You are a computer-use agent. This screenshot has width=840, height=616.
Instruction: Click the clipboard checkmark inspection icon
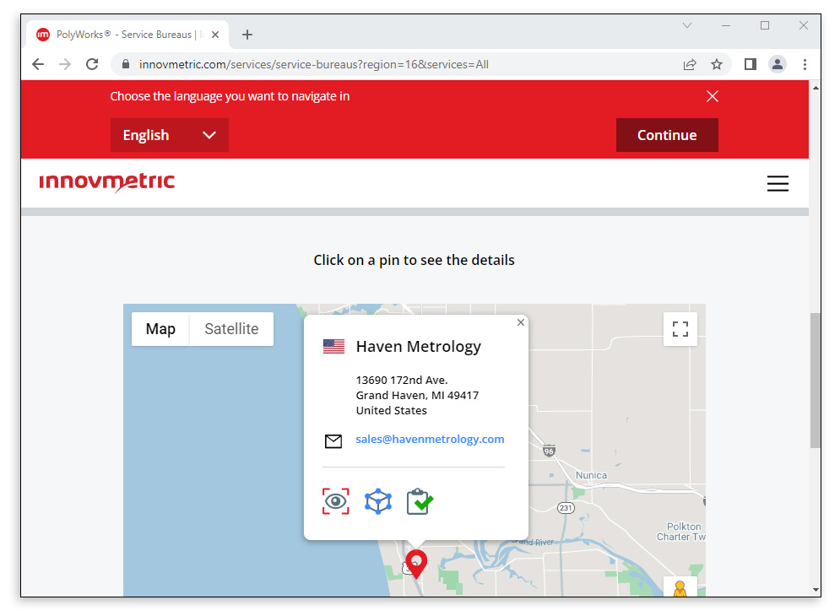coord(420,501)
